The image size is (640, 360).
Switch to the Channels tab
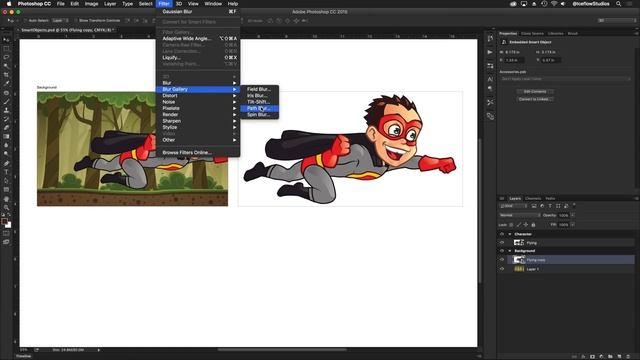(x=533, y=198)
